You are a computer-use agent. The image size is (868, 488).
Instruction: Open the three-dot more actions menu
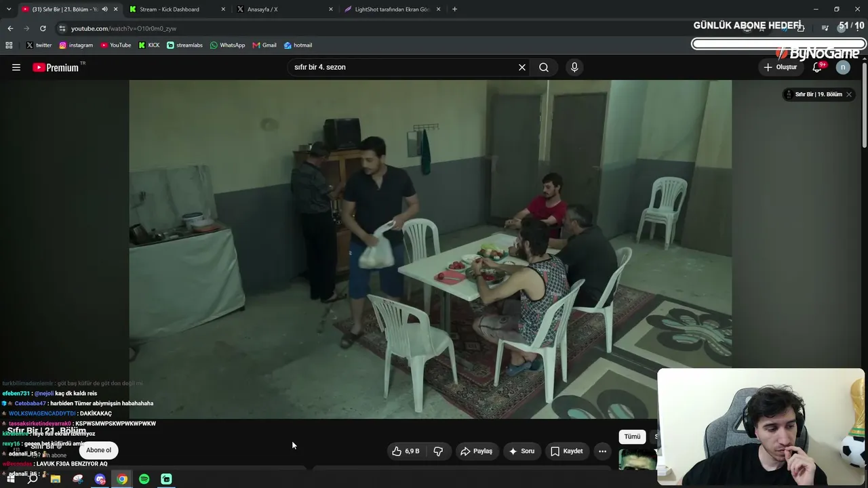602,451
